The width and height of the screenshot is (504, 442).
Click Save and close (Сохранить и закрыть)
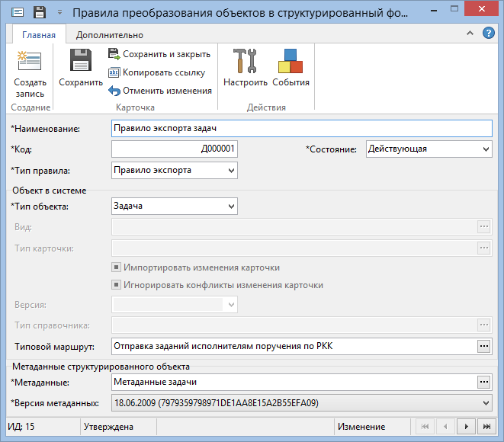tap(159, 54)
